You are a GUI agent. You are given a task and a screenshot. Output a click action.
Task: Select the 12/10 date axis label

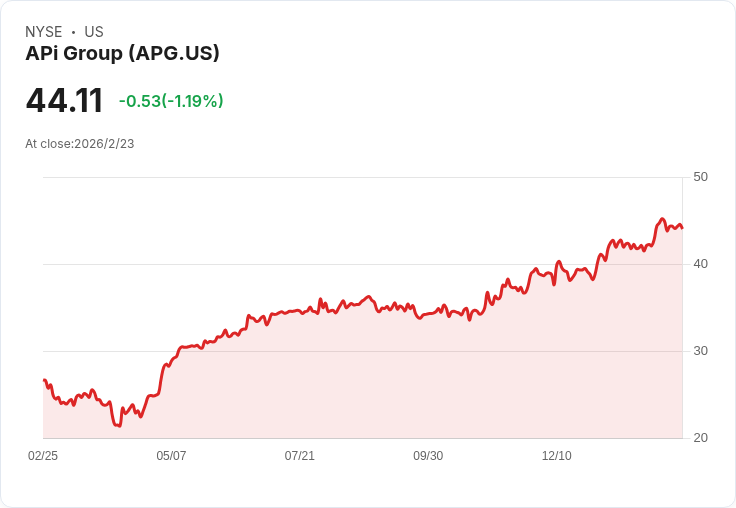coord(557,456)
